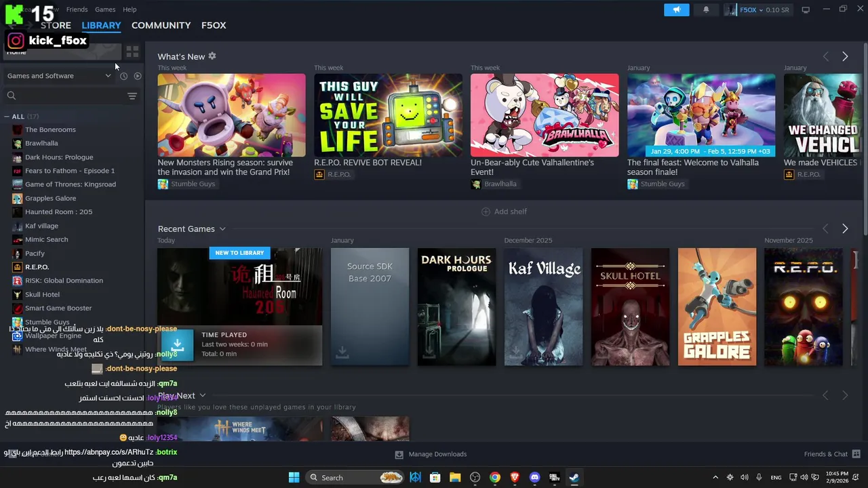Open the Help menu
The height and width of the screenshot is (488, 868).
tap(130, 9)
